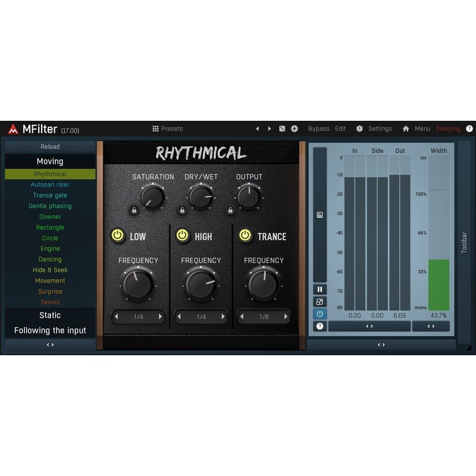This screenshot has height=476, width=476.
Task: Expand the Following the input section
Action: 50,330
